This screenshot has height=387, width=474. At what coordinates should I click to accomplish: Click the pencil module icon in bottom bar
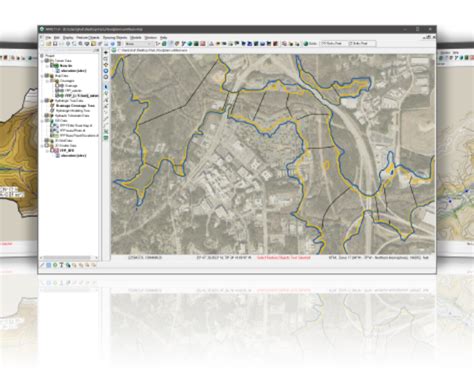pos(42,265)
